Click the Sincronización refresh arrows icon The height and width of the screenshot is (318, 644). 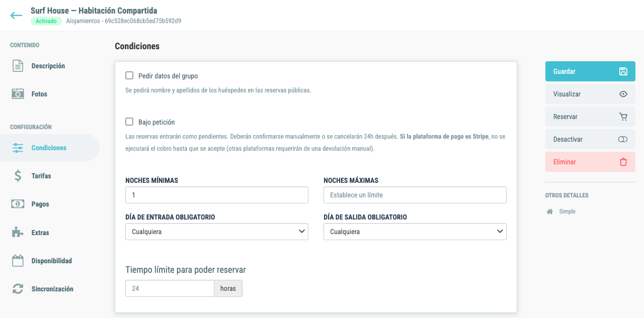tap(18, 289)
